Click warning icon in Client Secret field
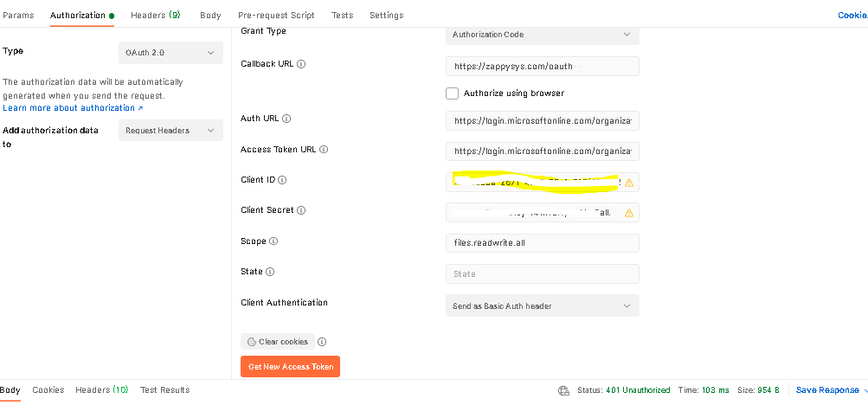The width and height of the screenshot is (868, 405). click(629, 213)
